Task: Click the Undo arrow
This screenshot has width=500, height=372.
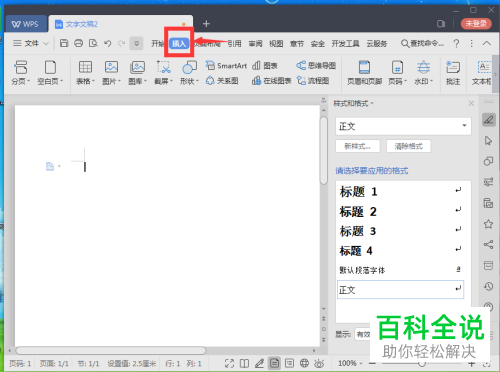Action: point(107,43)
